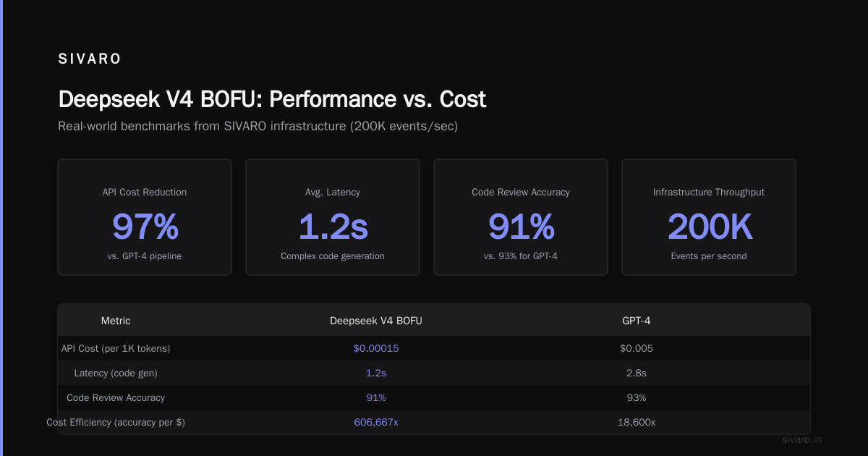This screenshot has height=456, width=868.
Task: Click 'Complex code generation' caption
Action: point(333,256)
